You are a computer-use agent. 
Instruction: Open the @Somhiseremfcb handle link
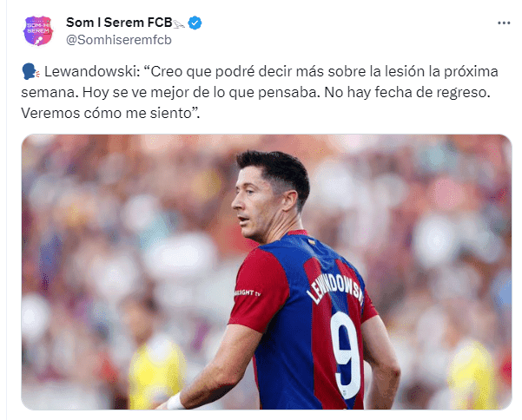[119, 40]
